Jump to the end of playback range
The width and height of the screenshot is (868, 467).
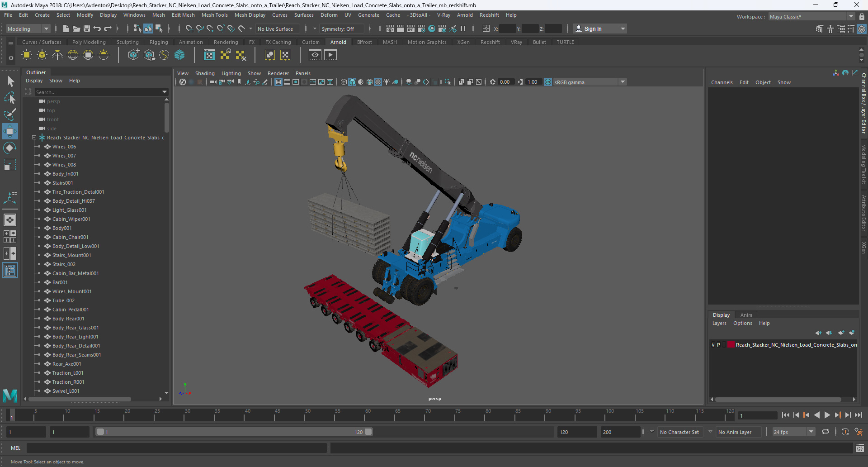858,415
